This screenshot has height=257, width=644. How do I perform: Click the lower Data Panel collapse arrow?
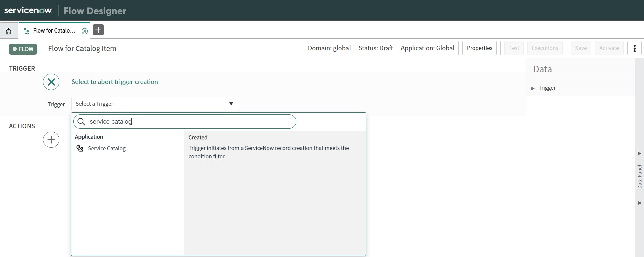tap(639, 203)
